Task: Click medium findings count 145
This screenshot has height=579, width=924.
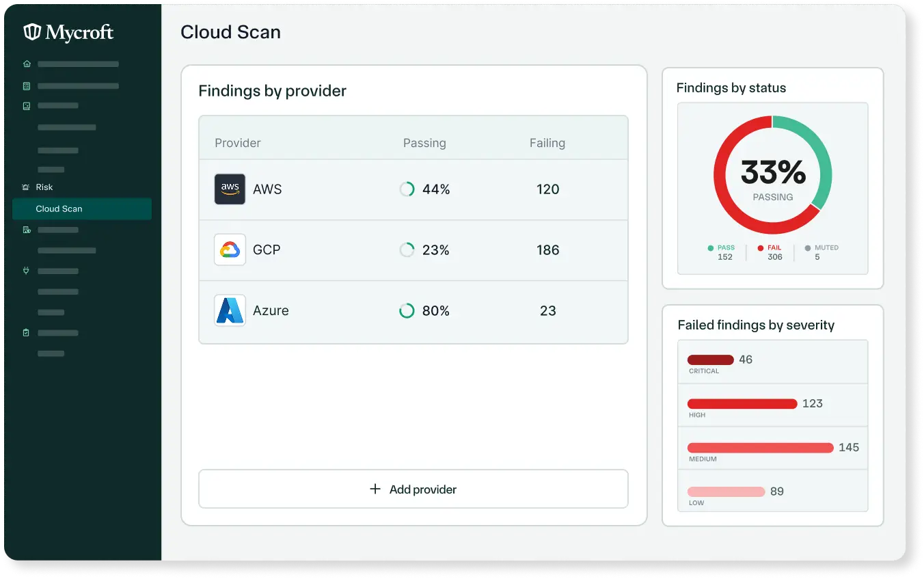Action: (849, 448)
